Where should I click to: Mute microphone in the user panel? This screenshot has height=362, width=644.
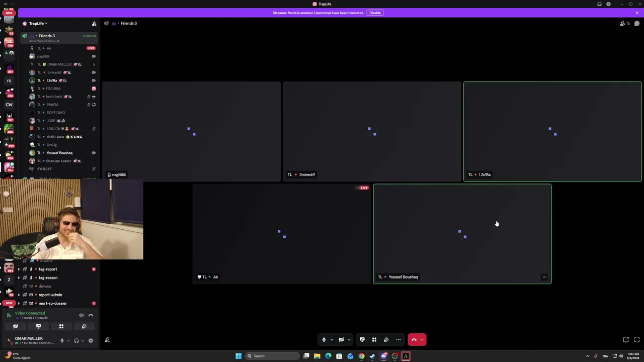pos(62,341)
